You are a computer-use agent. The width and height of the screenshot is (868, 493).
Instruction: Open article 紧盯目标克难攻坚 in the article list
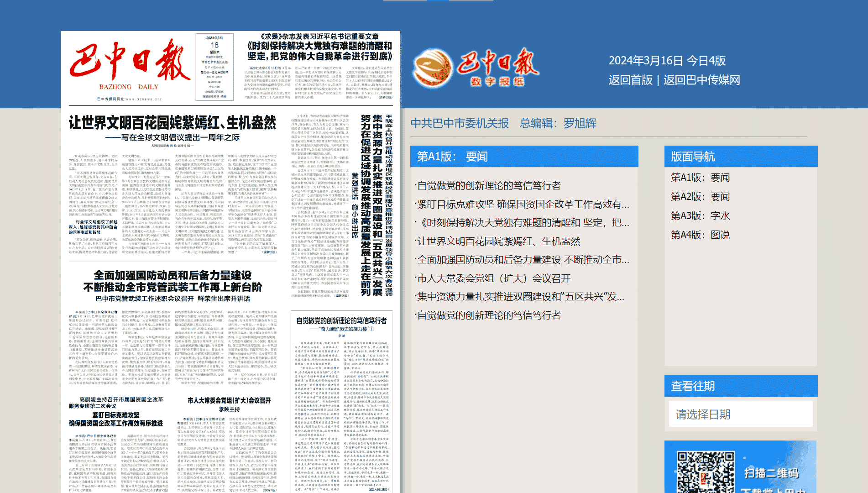522,205
